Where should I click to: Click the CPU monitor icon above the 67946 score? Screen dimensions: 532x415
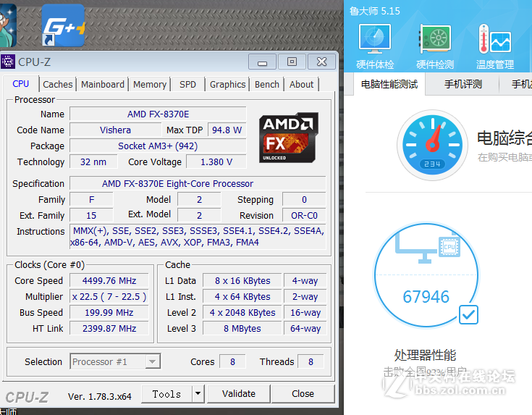coord(428,248)
